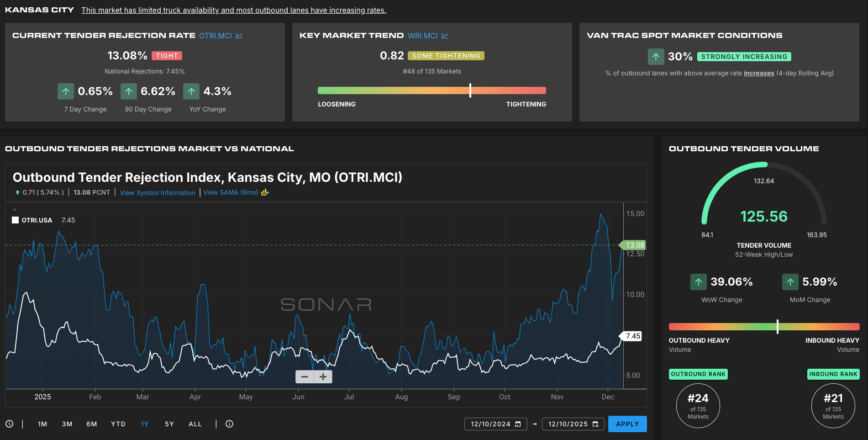
Task: Zoom in using the chart plus button
Action: tap(323, 377)
